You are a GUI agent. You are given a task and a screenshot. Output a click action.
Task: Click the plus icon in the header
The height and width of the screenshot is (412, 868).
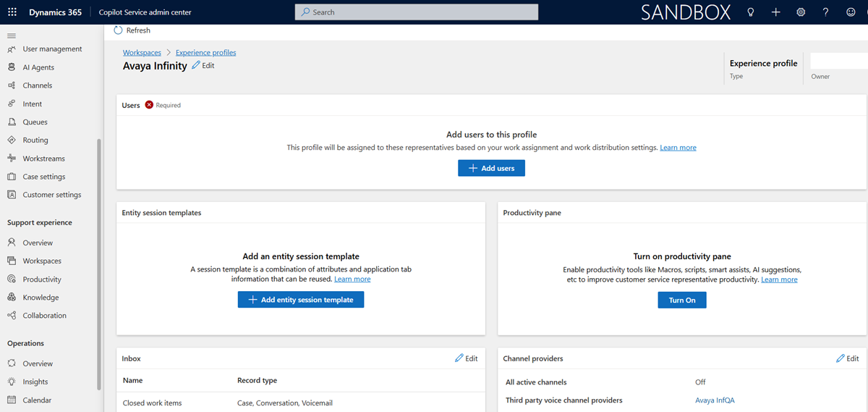pos(775,12)
